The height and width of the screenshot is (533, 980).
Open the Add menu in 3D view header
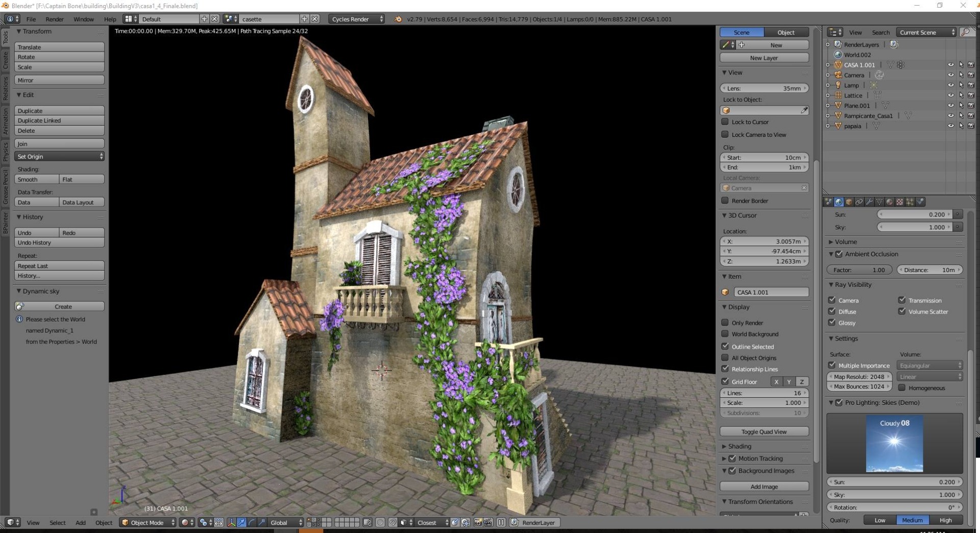pyautogui.click(x=81, y=522)
